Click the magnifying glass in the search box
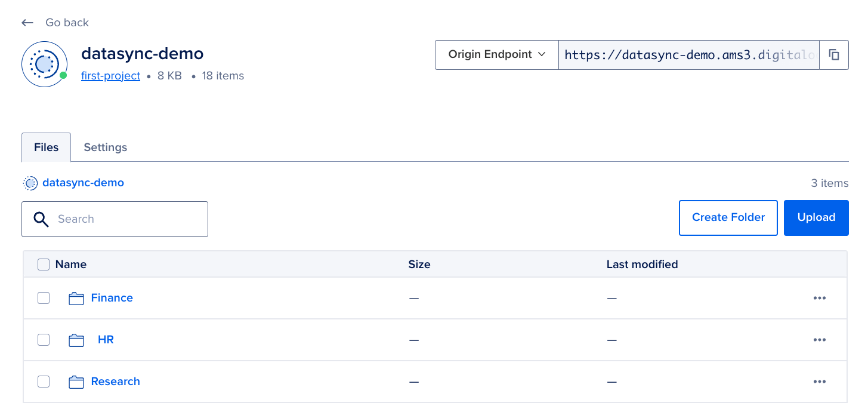The width and height of the screenshot is (868, 412). coord(41,219)
